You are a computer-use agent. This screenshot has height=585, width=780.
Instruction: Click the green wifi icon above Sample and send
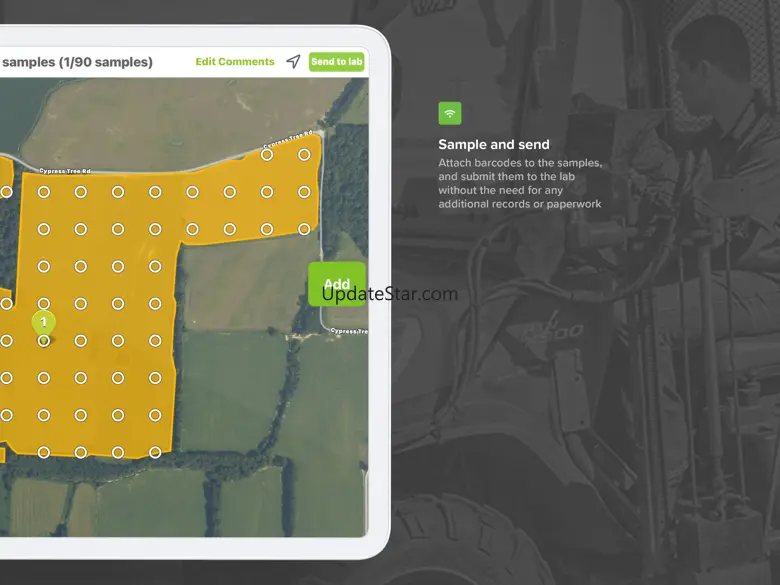tap(450, 113)
